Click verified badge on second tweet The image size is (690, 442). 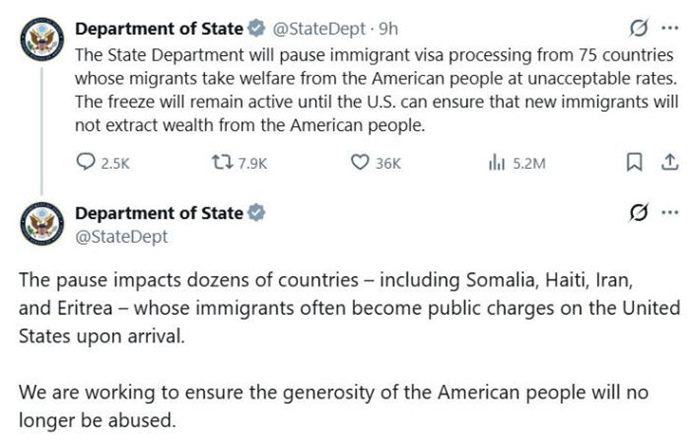point(257,212)
